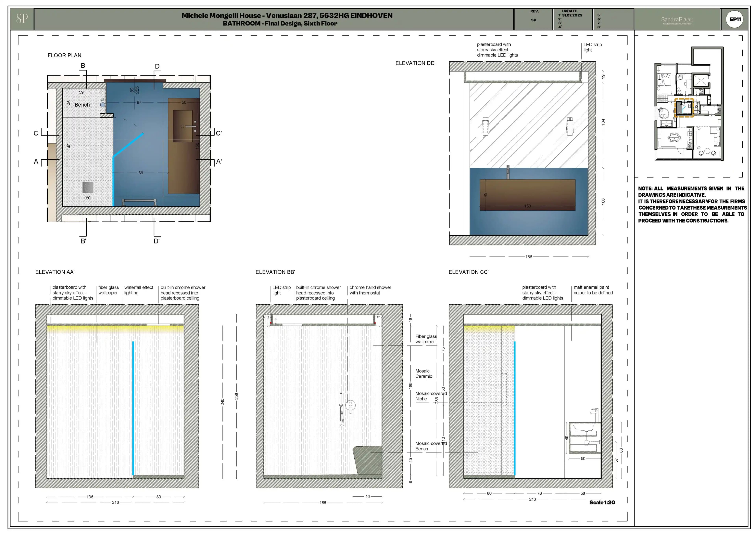Select section marker C left of floor plan
Image resolution: width=756 pixels, height=535 pixels.
[36, 133]
